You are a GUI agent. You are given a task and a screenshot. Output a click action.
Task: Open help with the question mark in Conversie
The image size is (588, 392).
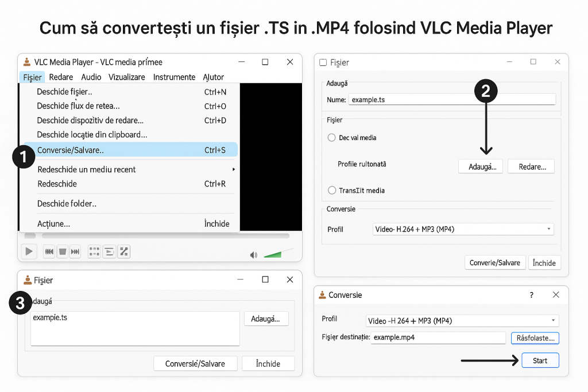(x=531, y=295)
